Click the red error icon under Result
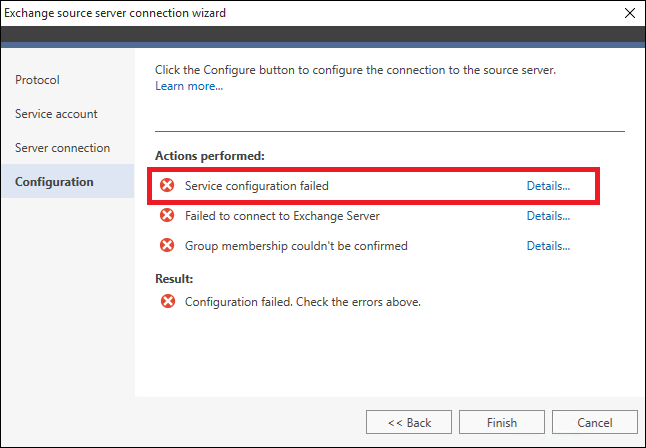646x448 pixels. [x=168, y=301]
